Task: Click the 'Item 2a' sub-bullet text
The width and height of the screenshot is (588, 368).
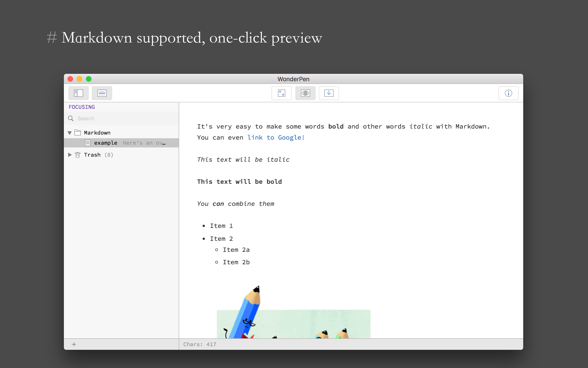Action: (236, 250)
